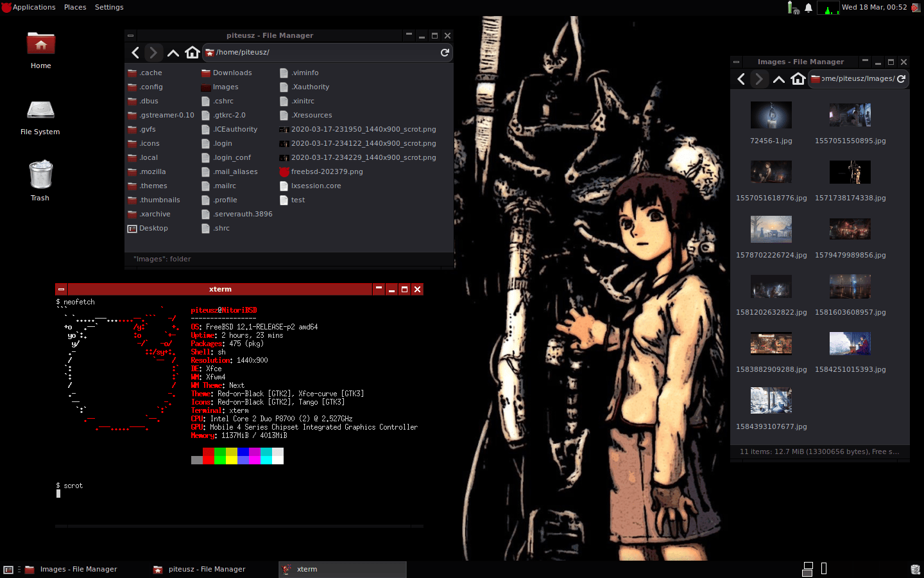Select the Downloads folder
924x578 pixels.
click(x=232, y=73)
